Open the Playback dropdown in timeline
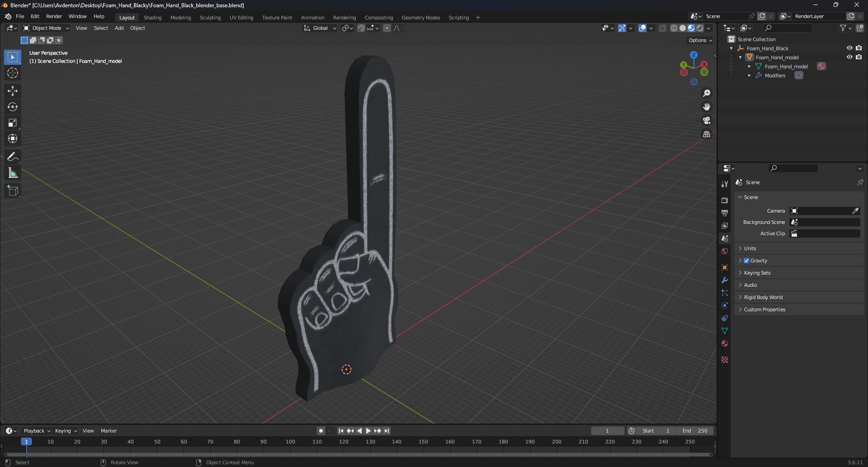The width and height of the screenshot is (868, 467). coord(37,431)
